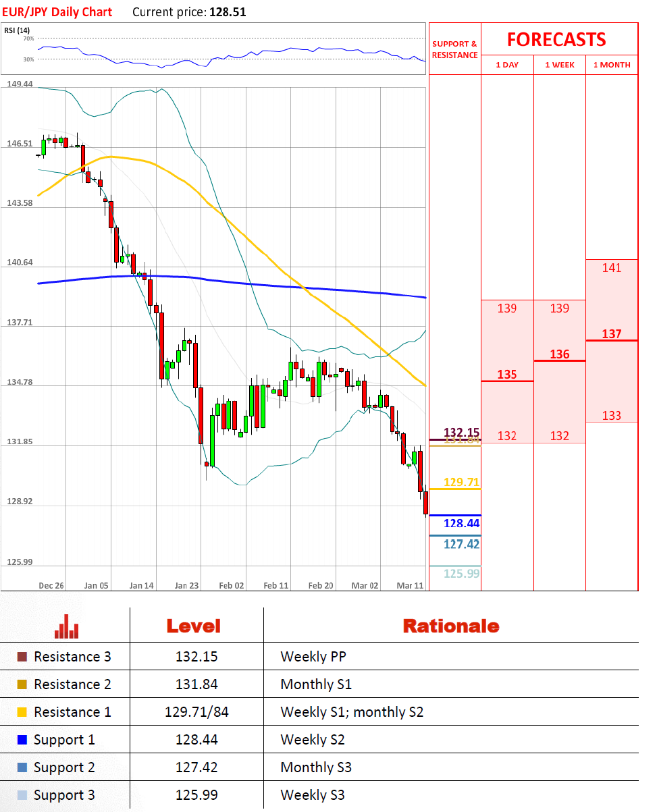Click the 125.99 light blue support marker
The height and width of the screenshot is (812, 657).
[461, 573]
